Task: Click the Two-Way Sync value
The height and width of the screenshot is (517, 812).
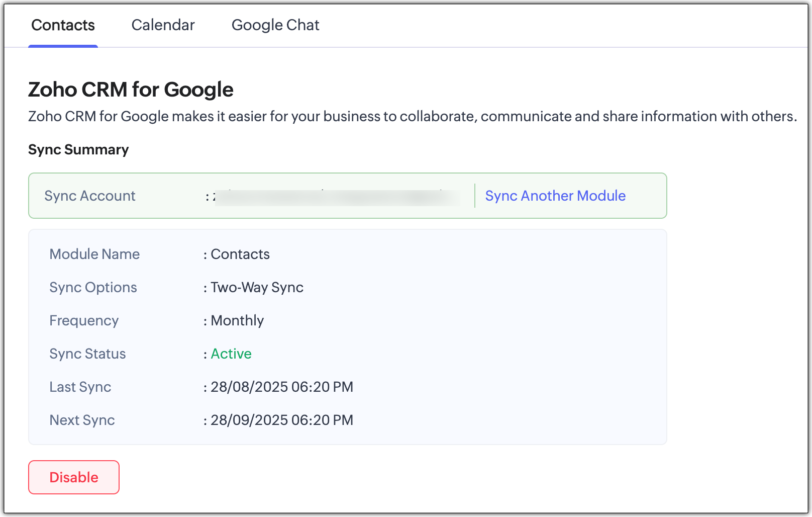Action: click(x=257, y=287)
